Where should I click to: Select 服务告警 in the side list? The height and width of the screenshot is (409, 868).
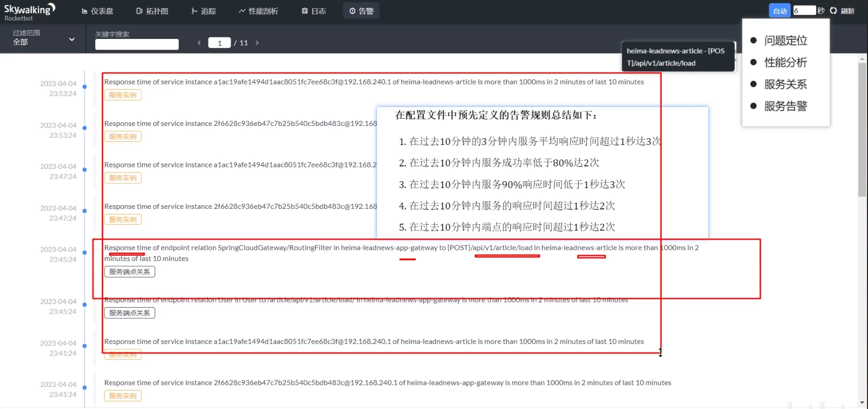coord(786,106)
